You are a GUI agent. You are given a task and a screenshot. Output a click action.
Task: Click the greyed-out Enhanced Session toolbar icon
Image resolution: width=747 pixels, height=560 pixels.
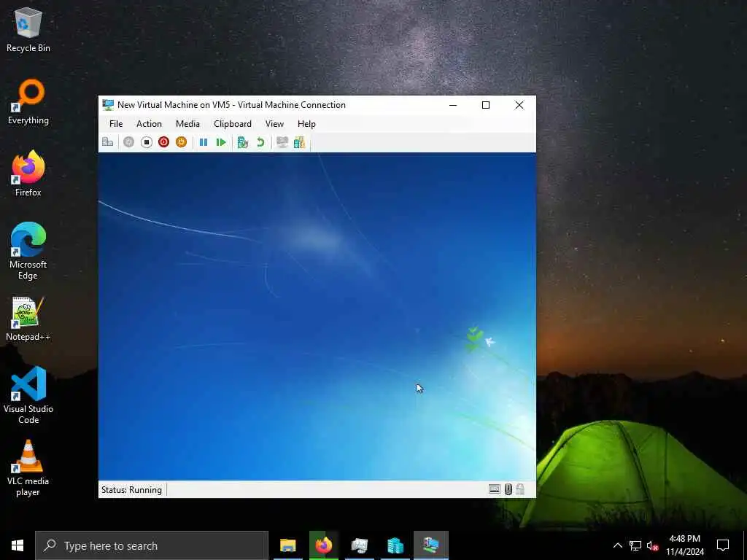(x=282, y=142)
